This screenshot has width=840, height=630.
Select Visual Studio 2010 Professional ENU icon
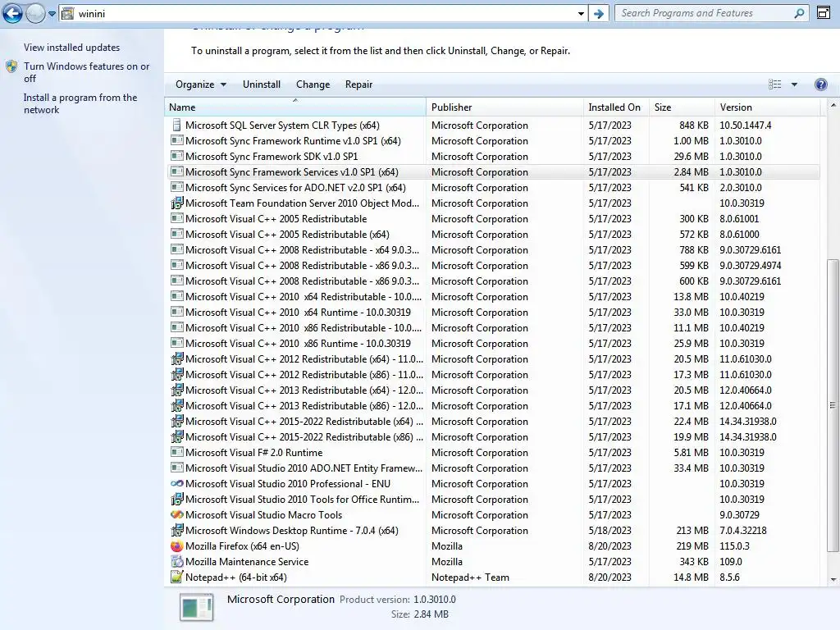click(177, 484)
